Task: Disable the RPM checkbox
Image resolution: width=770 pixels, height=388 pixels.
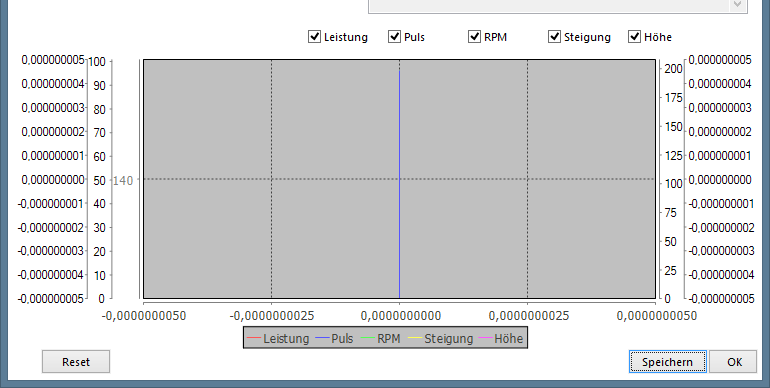Action: [x=474, y=36]
